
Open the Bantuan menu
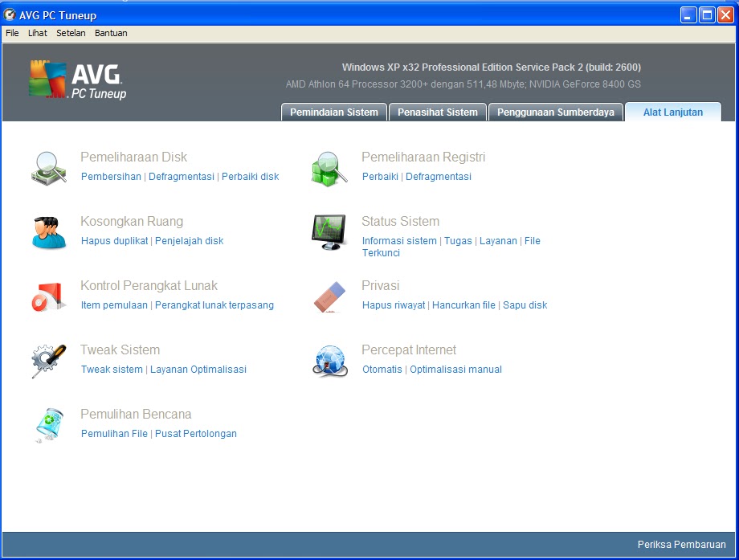[x=111, y=33]
